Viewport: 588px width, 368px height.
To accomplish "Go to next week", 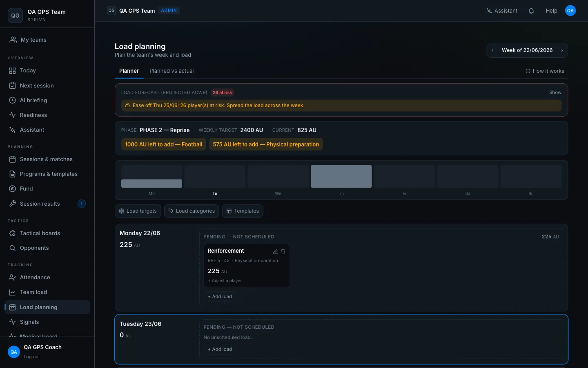I will click(562, 50).
